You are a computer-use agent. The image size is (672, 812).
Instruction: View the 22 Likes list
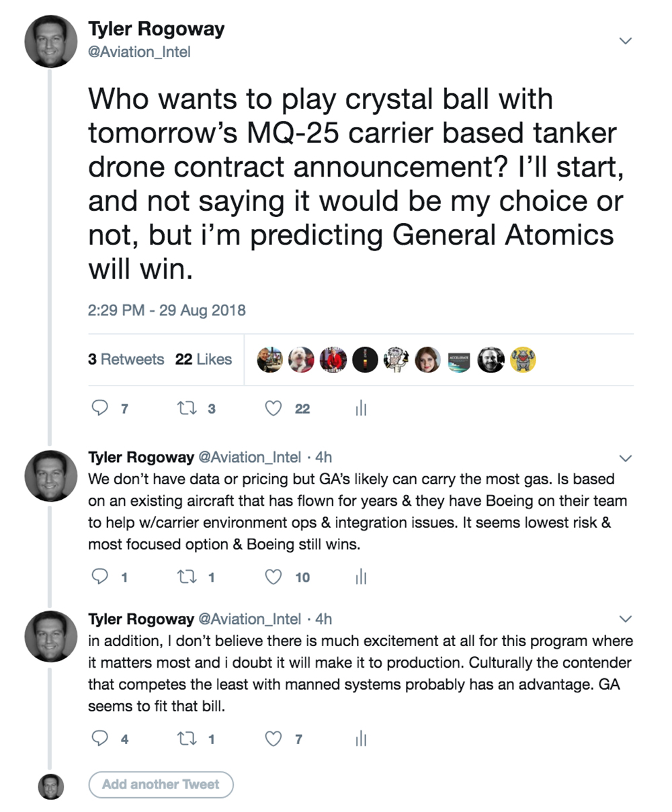coord(204,359)
